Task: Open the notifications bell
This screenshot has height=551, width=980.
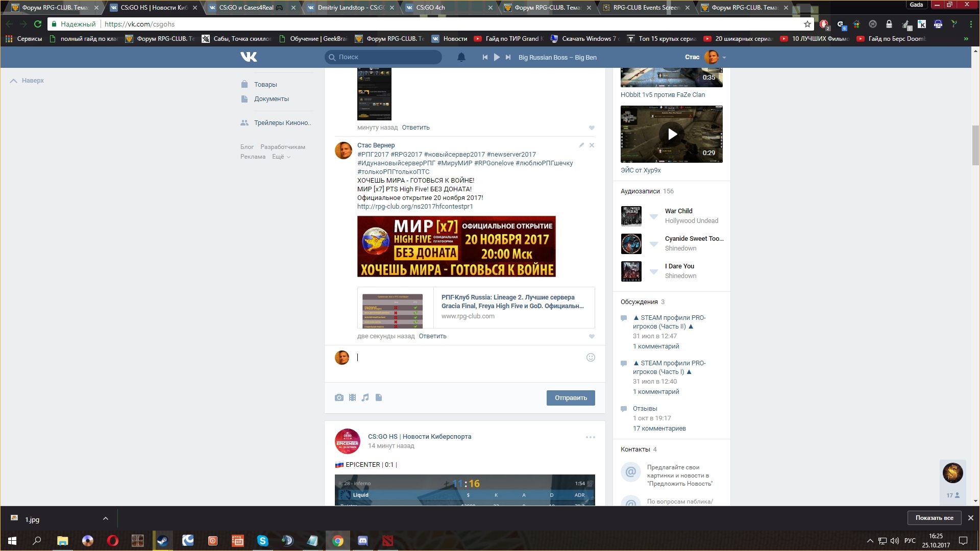Action: (x=461, y=57)
